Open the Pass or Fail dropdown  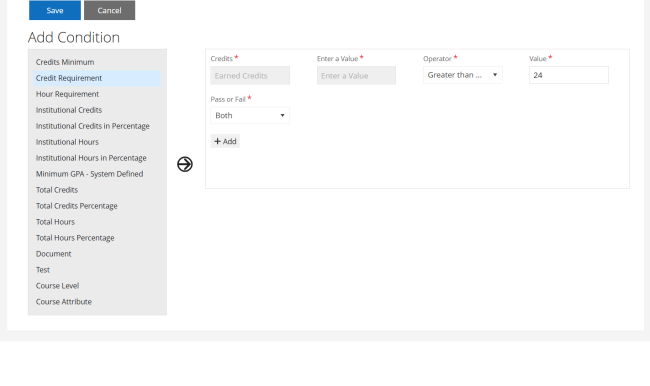pos(250,115)
